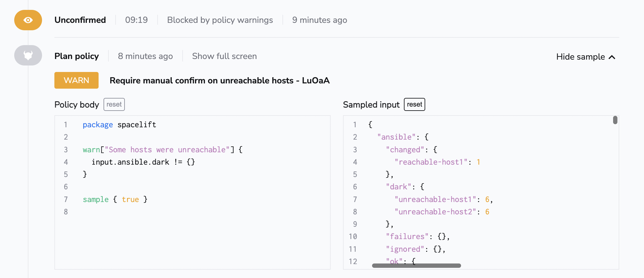This screenshot has height=278, width=644.
Task: Click the WARN severity badge
Action: (x=76, y=80)
